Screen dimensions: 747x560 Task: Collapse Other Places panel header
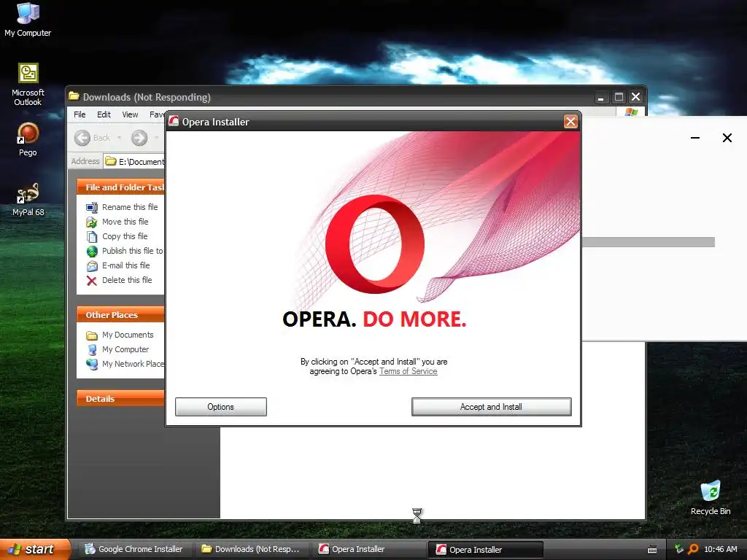120,315
